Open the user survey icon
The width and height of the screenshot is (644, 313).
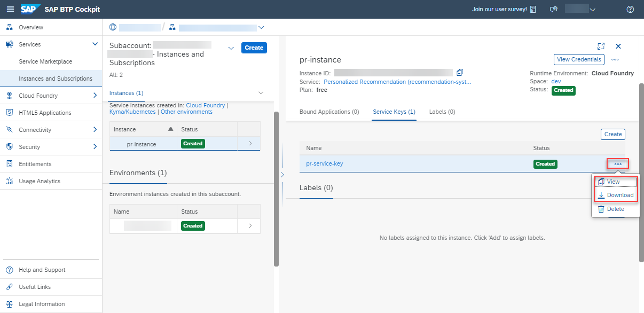click(x=533, y=9)
